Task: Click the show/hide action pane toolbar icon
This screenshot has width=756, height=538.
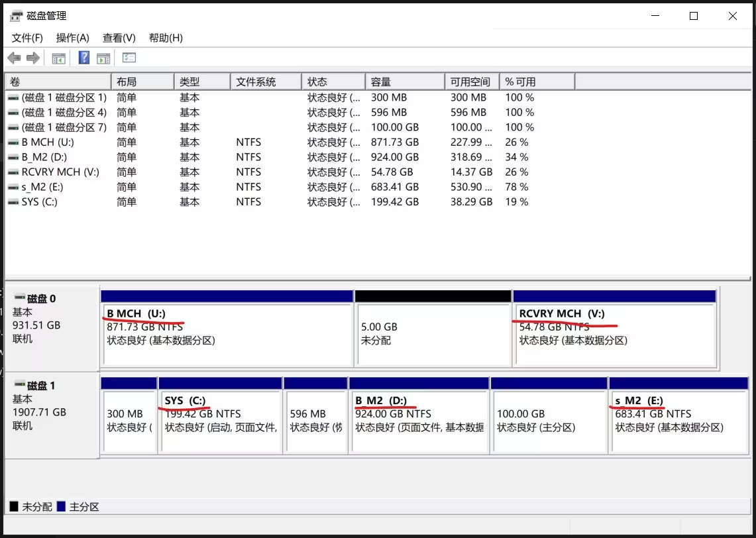Action: click(103, 58)
